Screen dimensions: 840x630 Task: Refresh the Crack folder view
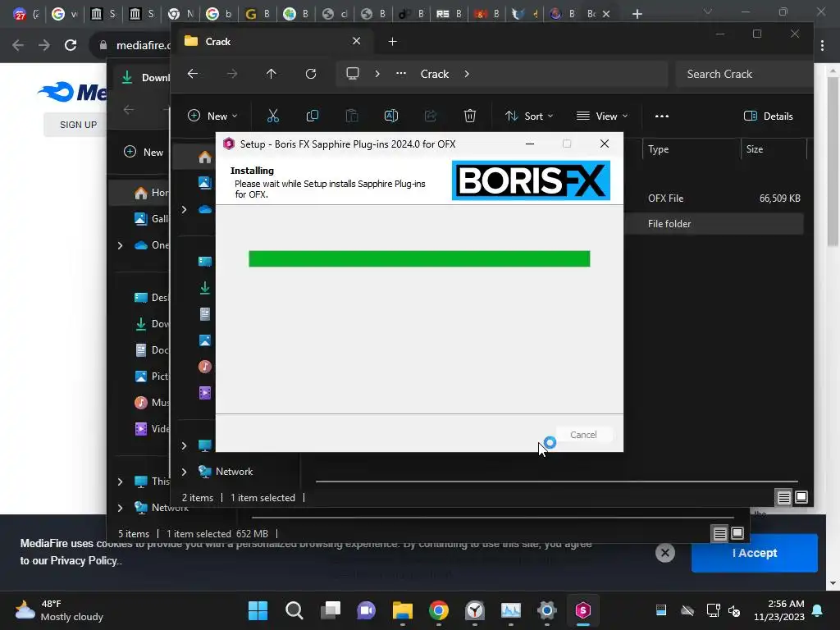[x=311, y=74]
